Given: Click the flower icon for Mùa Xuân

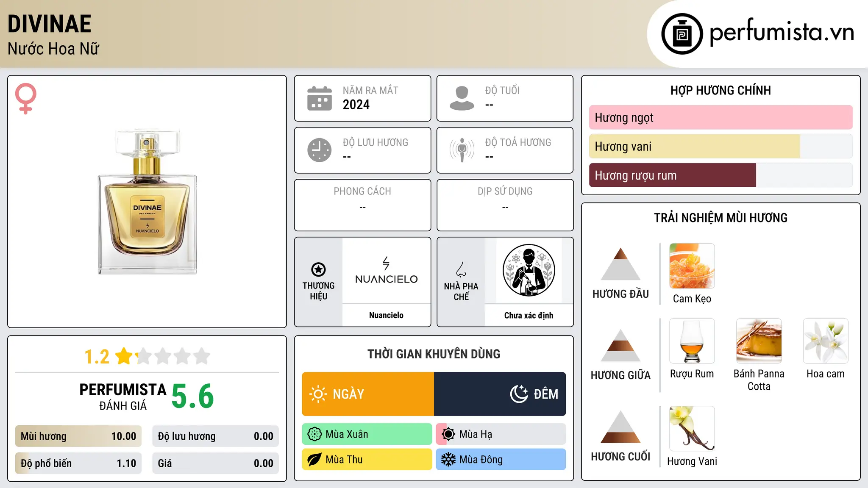Looking at the screenshot, I should (314, 434).
